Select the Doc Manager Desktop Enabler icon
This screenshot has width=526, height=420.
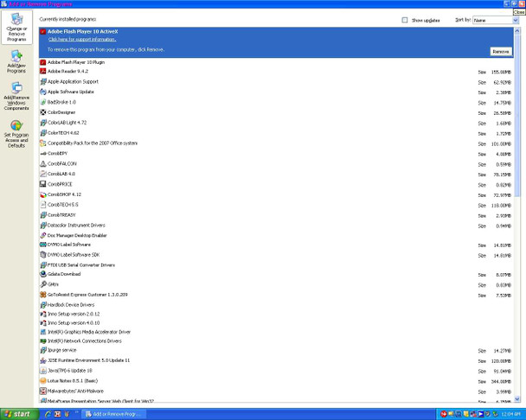[43, 235]
